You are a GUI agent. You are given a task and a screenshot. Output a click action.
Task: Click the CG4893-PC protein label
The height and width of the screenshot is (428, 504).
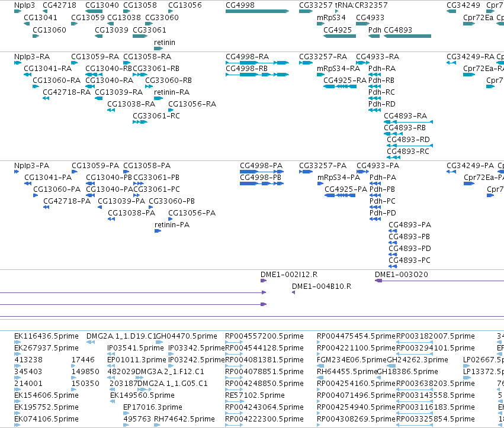[409, 260]
